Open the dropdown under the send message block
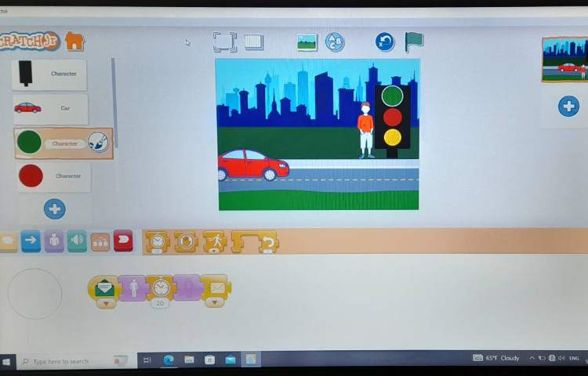This screenshot has width=588, height=376. point(216,303)
